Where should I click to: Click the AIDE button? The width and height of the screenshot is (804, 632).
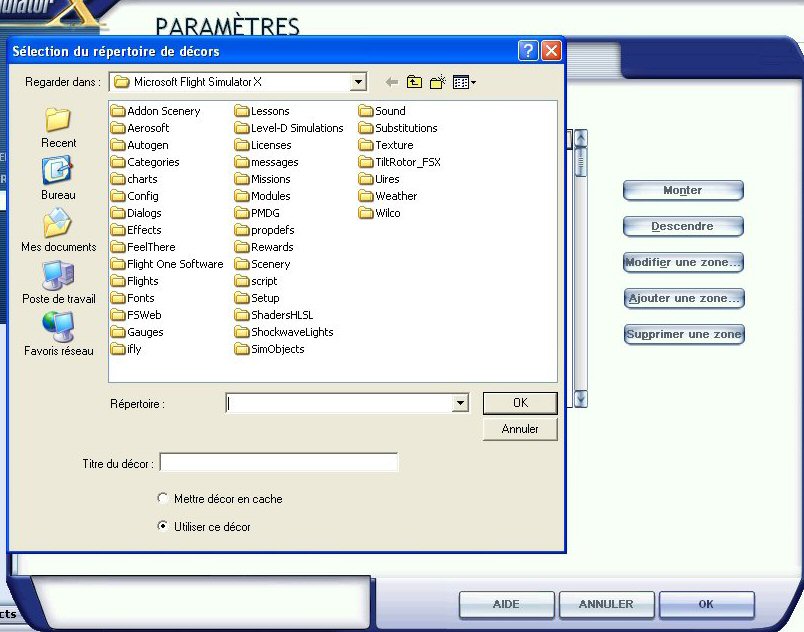[x=507, y=604]
